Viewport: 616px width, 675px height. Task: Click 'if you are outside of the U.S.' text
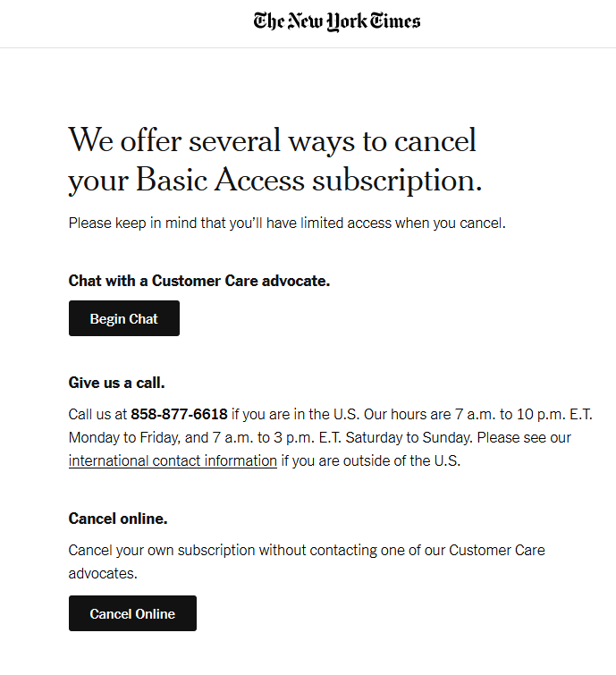tap(371, 460)
